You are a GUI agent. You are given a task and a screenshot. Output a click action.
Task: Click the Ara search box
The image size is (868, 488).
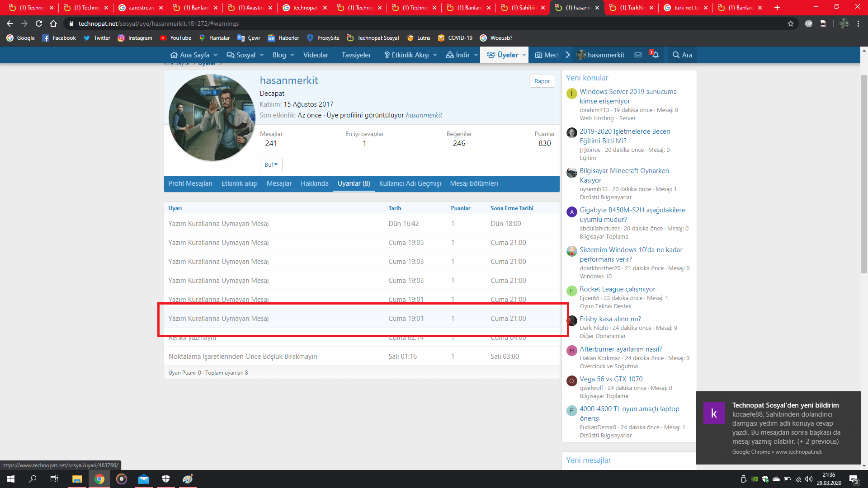(x=682, y=55)
